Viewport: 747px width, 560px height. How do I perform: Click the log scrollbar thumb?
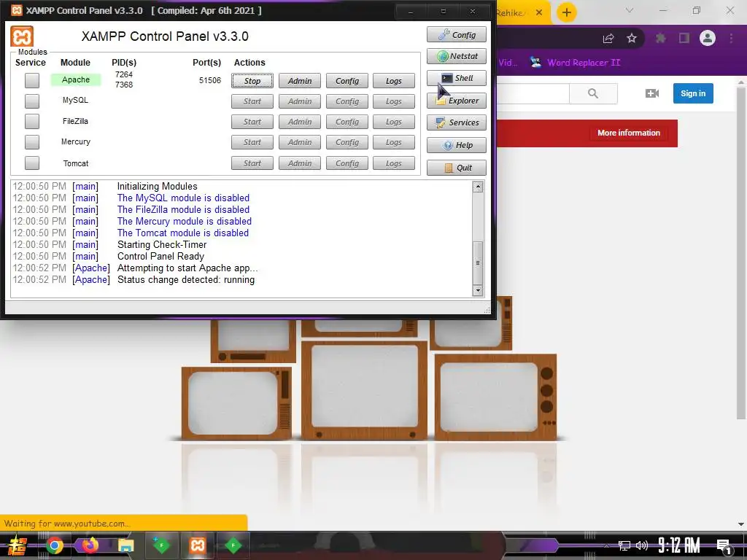(478, 262)
